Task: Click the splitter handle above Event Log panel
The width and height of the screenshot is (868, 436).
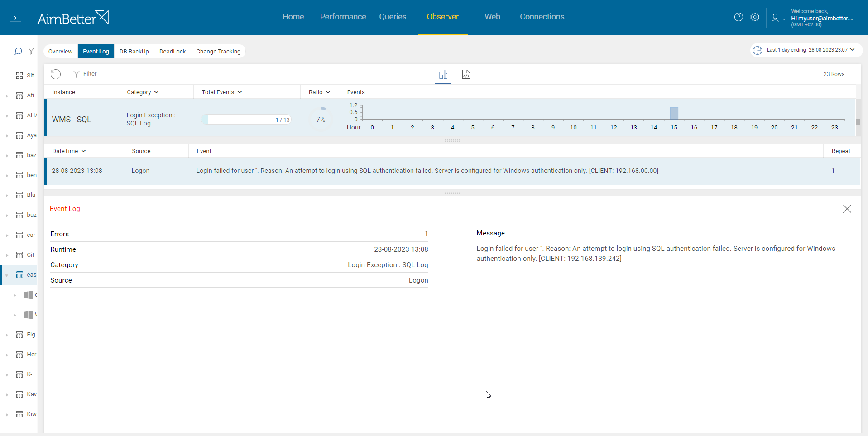Action: click(x=452, y=193)
